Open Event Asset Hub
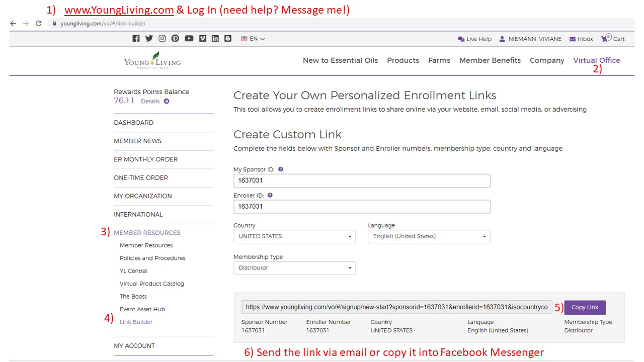This screenshot has height=362, width=644. (142, 309)
